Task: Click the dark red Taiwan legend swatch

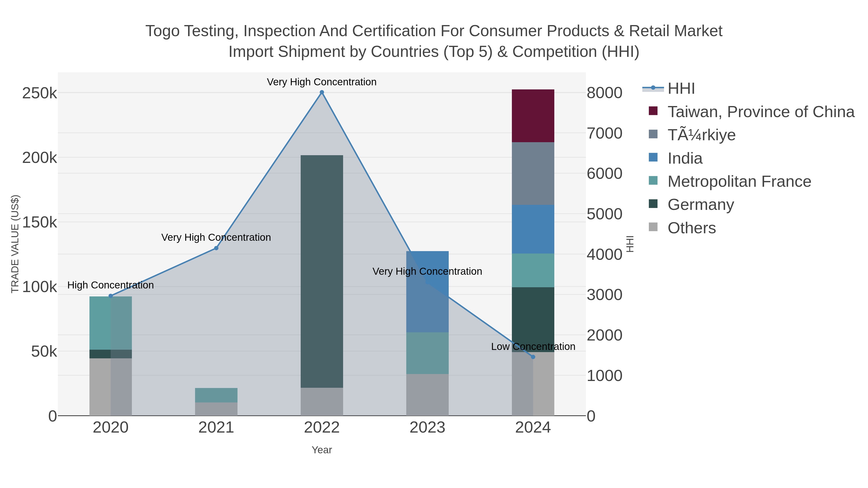Action: [x=653, y=111]
